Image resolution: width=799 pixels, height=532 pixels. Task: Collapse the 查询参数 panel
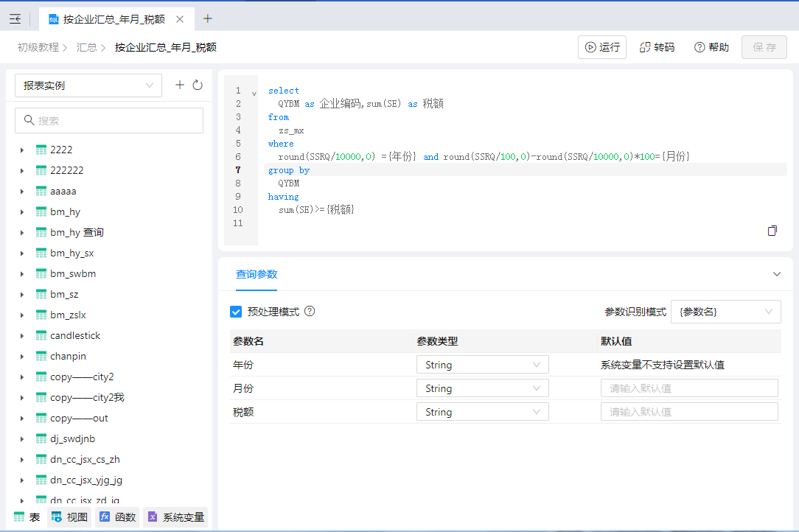click(776, 274)
